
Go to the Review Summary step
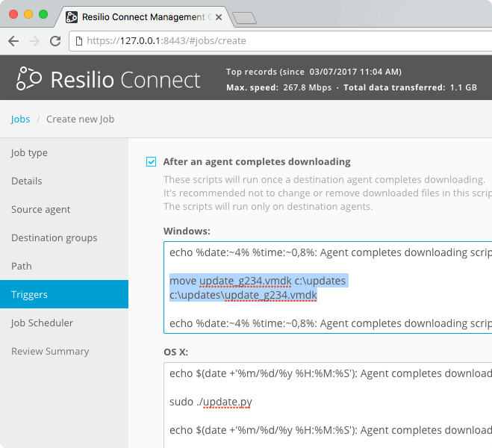tap(64, 351)
